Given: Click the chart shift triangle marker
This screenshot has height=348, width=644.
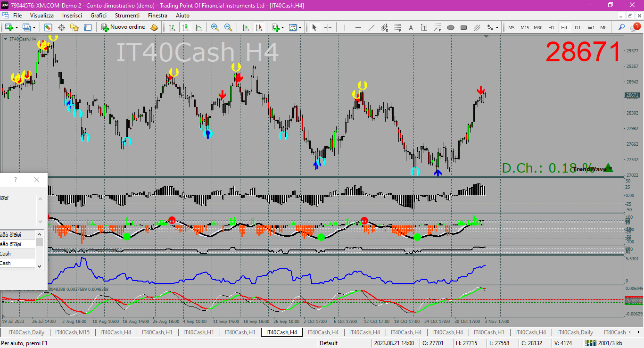Looking at the screenshot, I should 486,36.
